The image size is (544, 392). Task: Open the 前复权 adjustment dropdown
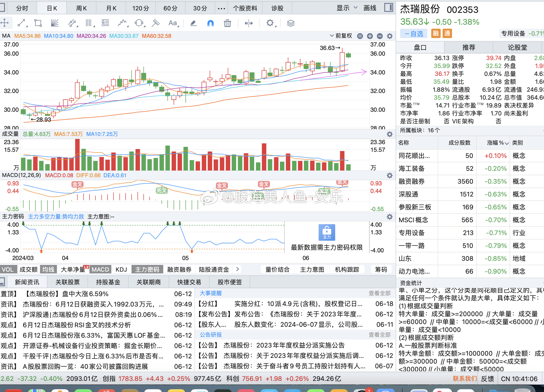coord(341,36)
